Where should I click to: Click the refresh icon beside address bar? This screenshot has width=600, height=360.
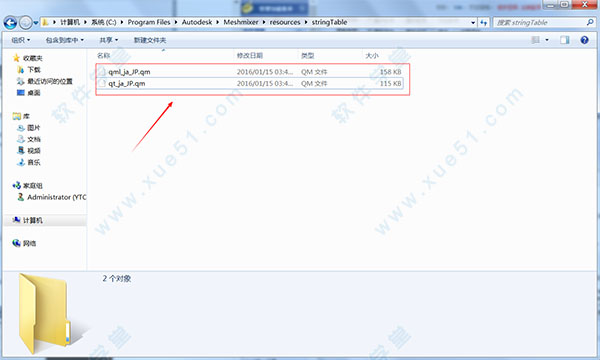click(484, 23)
